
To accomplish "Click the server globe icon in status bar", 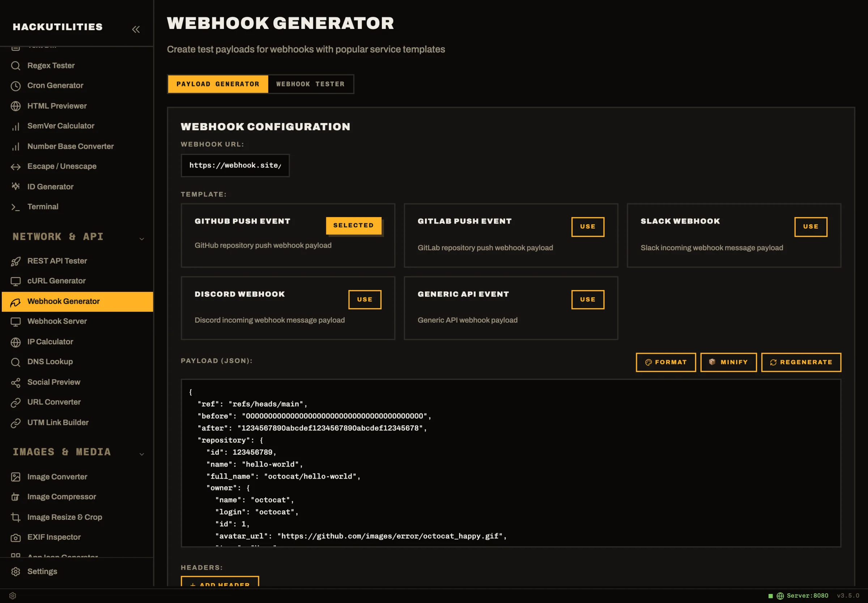I will pyautogui.click(x=780, y=596).
